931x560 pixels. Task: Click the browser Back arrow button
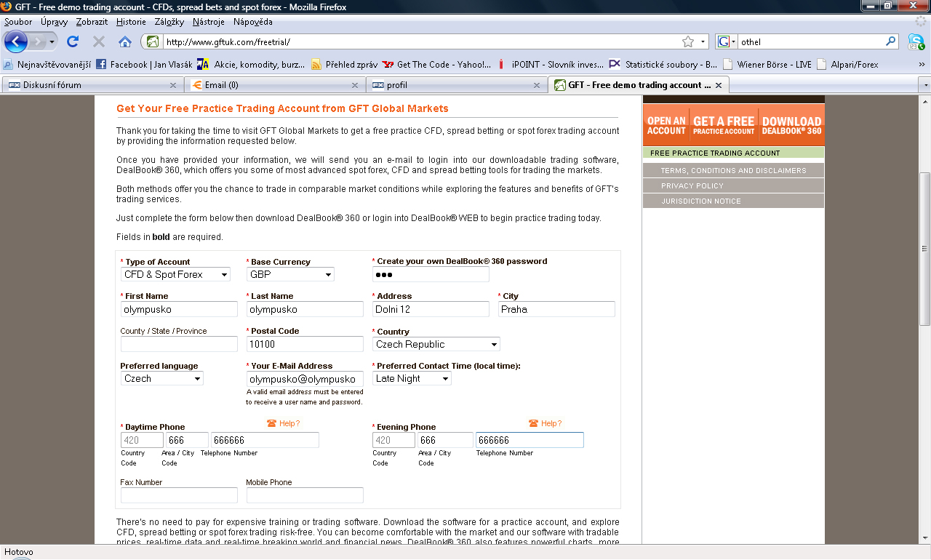tap(16, 41)
